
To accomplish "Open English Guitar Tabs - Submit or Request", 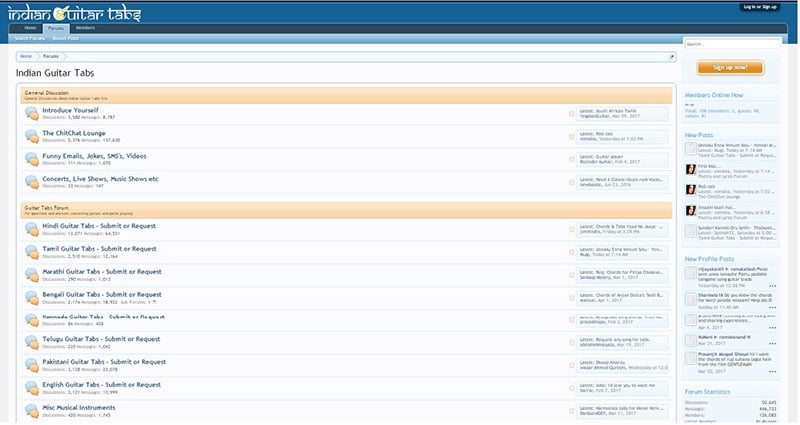I will 102,385.
